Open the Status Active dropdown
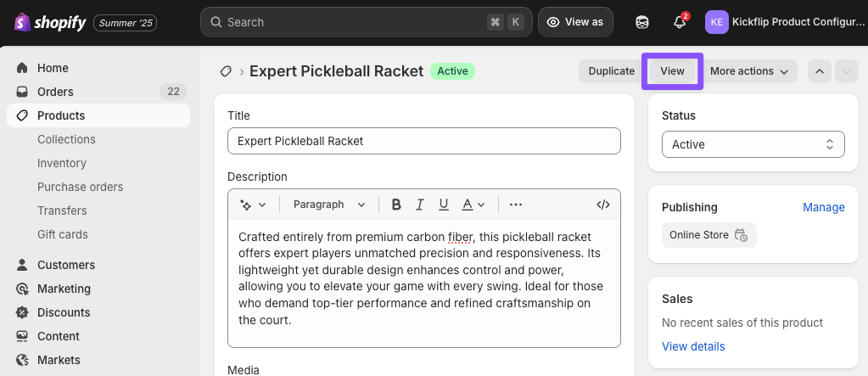The width and height of the screenshot is (868, 376). point(753,144)
